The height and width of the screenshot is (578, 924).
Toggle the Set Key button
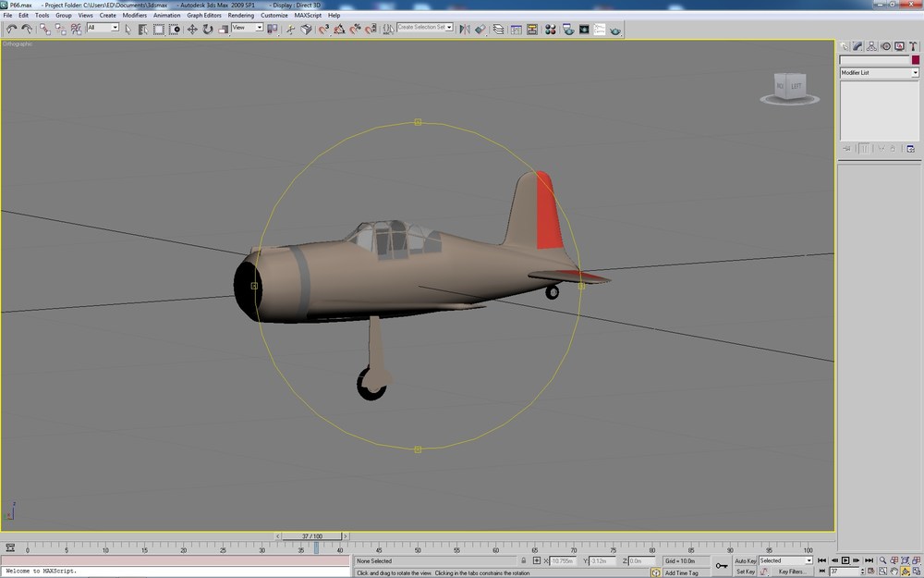coord(745,571)
